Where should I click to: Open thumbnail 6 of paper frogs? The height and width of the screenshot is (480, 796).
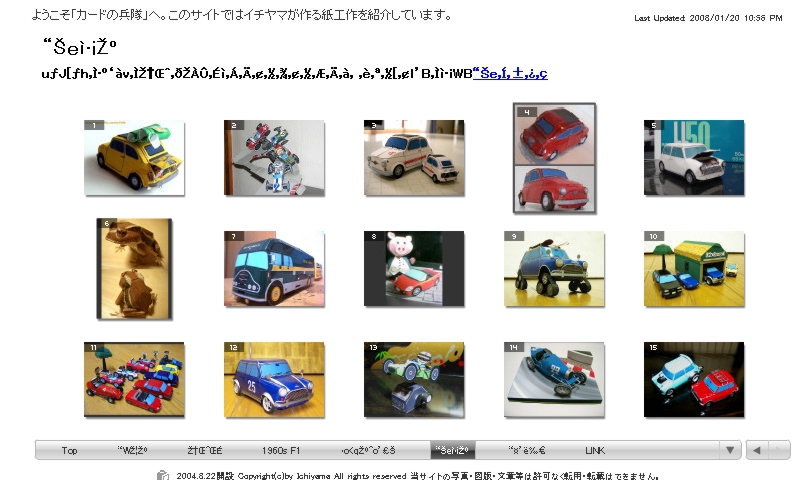135,268
